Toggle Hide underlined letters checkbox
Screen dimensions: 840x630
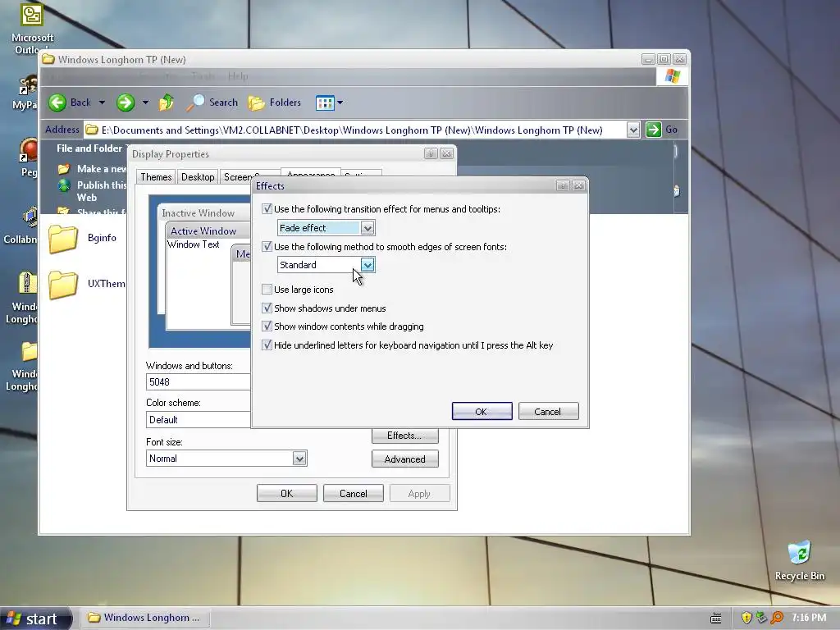[267, 345]
